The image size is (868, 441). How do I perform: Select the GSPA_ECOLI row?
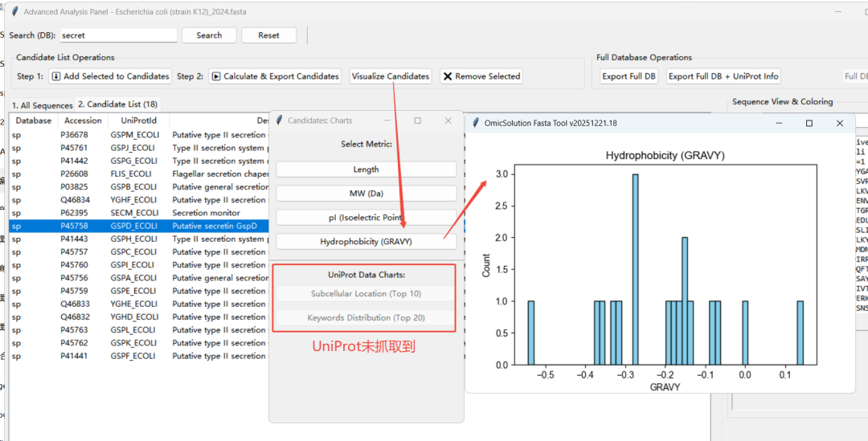point(139,278)
